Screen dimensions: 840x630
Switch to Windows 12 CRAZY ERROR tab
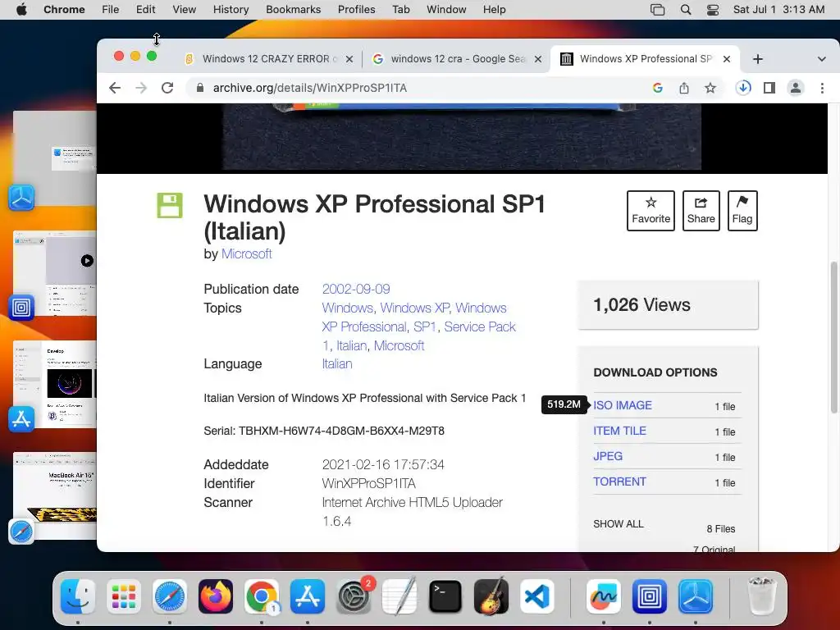(268, 59)
